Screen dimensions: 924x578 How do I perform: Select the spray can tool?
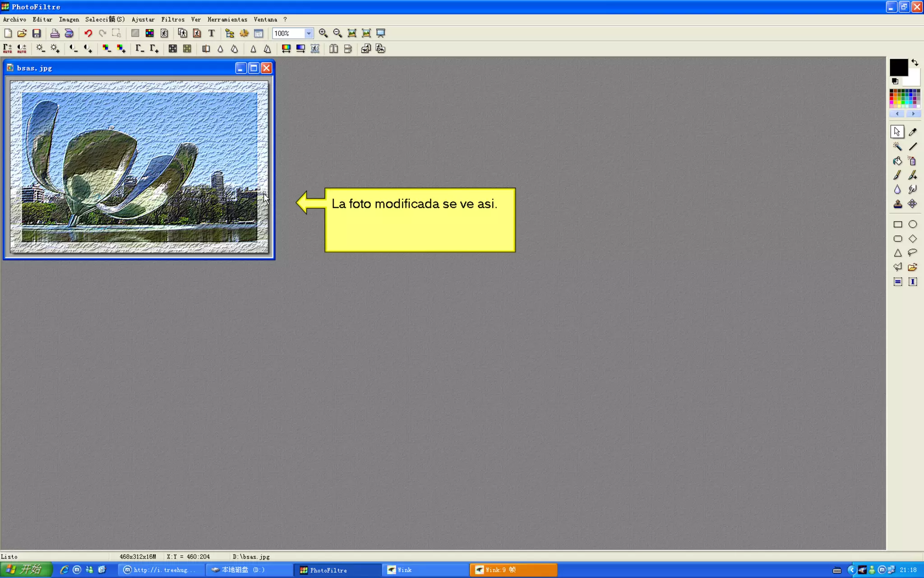(912, 161)
